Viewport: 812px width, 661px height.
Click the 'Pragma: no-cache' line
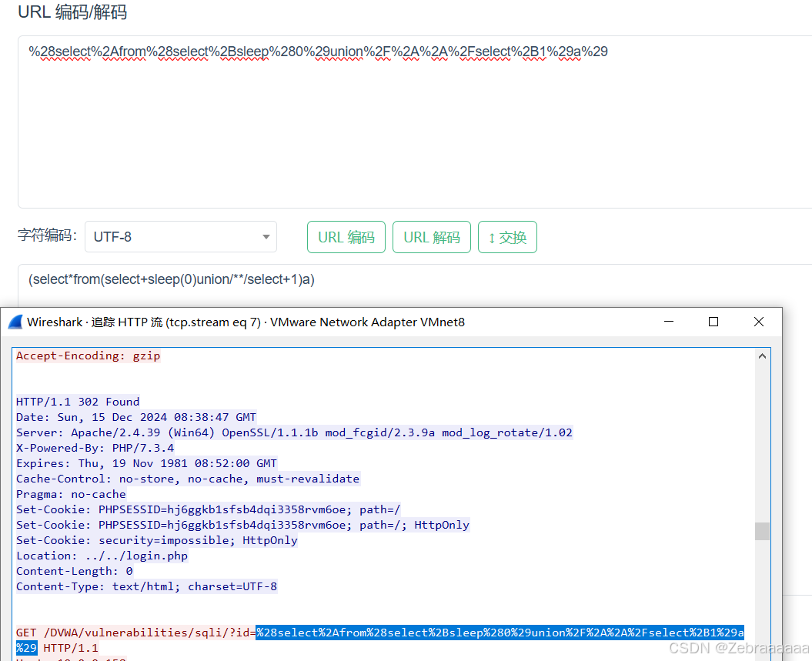pos(71,494)
